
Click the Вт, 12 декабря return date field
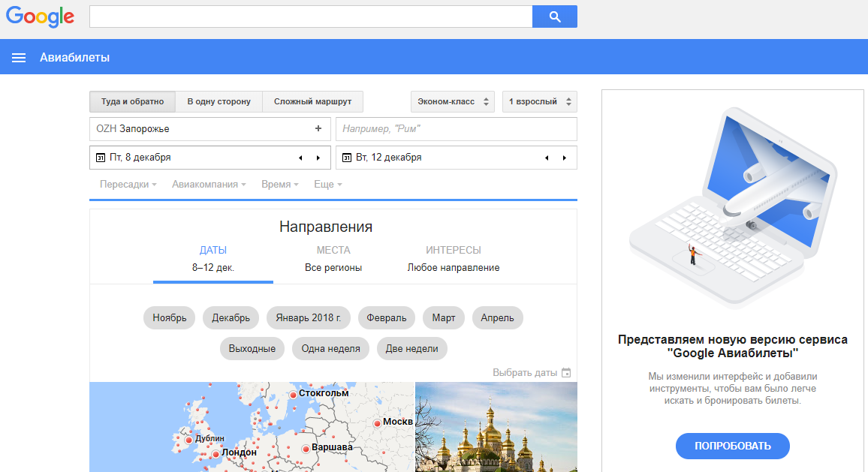(456, 158)
